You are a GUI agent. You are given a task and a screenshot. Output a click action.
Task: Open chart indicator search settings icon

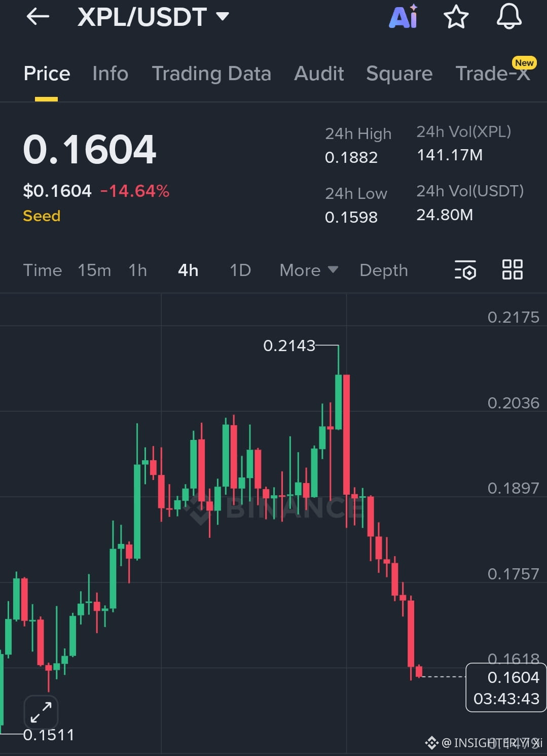(465, 270)
